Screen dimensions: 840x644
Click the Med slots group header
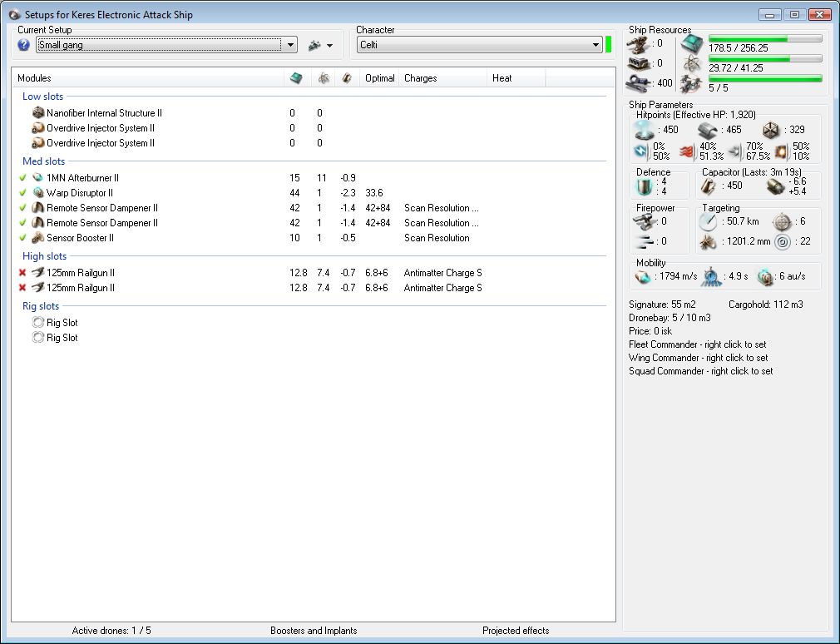tap(43, 161)
